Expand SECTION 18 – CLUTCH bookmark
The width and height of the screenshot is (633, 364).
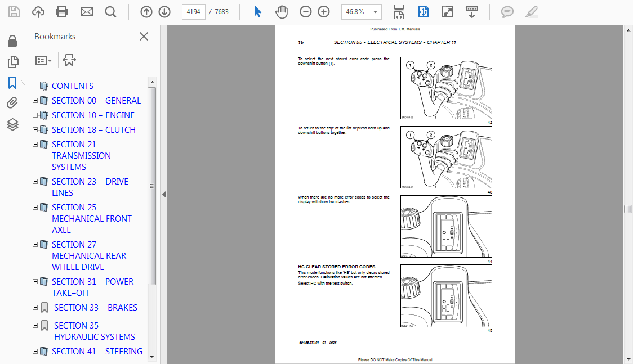[x=35, y=129]
